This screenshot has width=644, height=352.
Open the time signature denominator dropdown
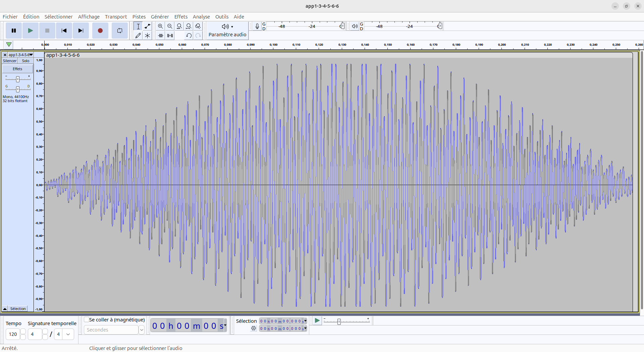[68, 334]
